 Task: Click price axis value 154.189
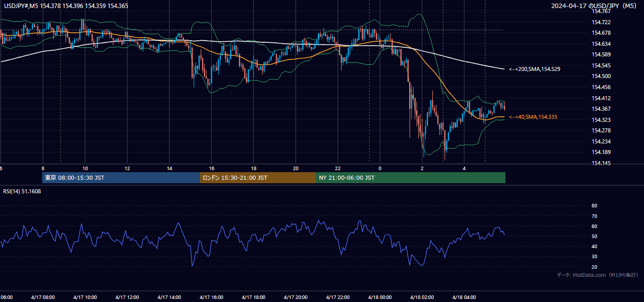(601, 152)
